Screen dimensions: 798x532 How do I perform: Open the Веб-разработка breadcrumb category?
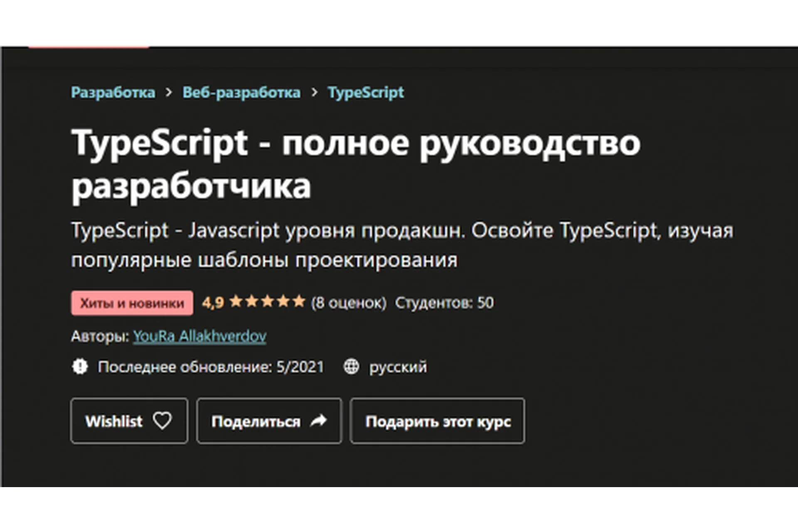click(x=241, y=92)
